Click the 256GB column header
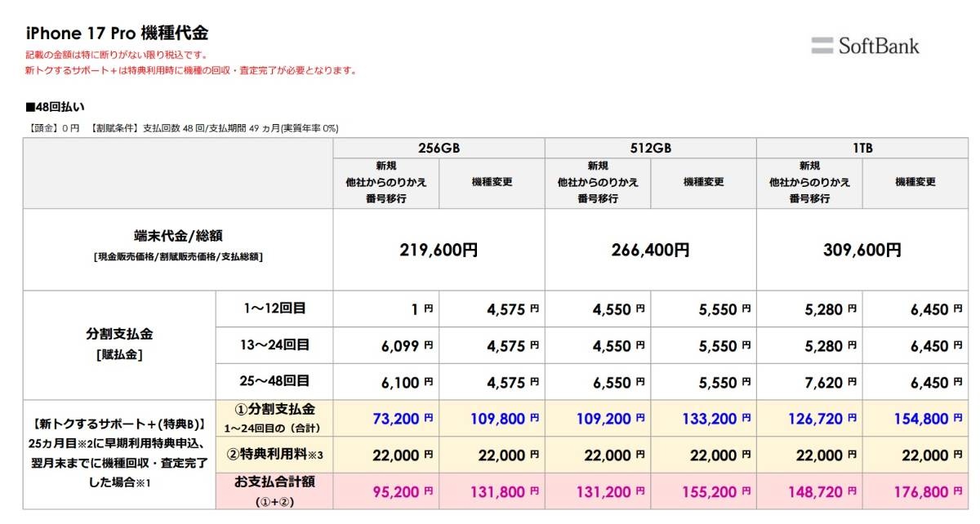980x524 pixels. 439,149
